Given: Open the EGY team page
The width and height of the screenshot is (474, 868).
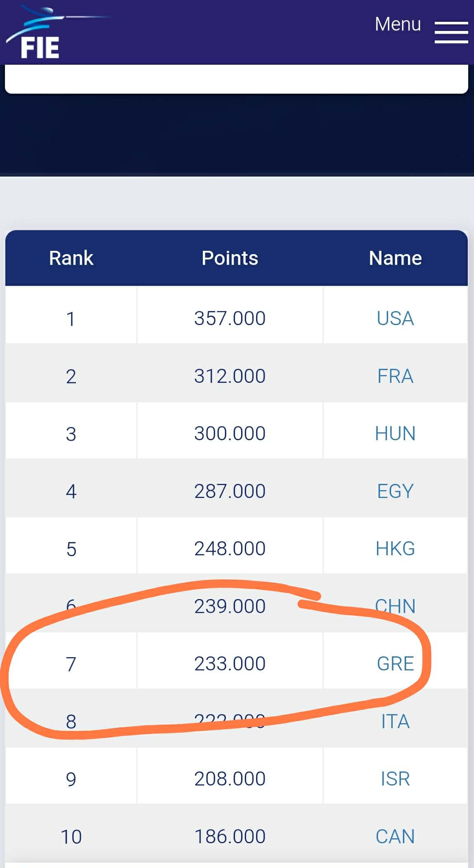Looking at the screenshot, I should click(x=395, y=491).
